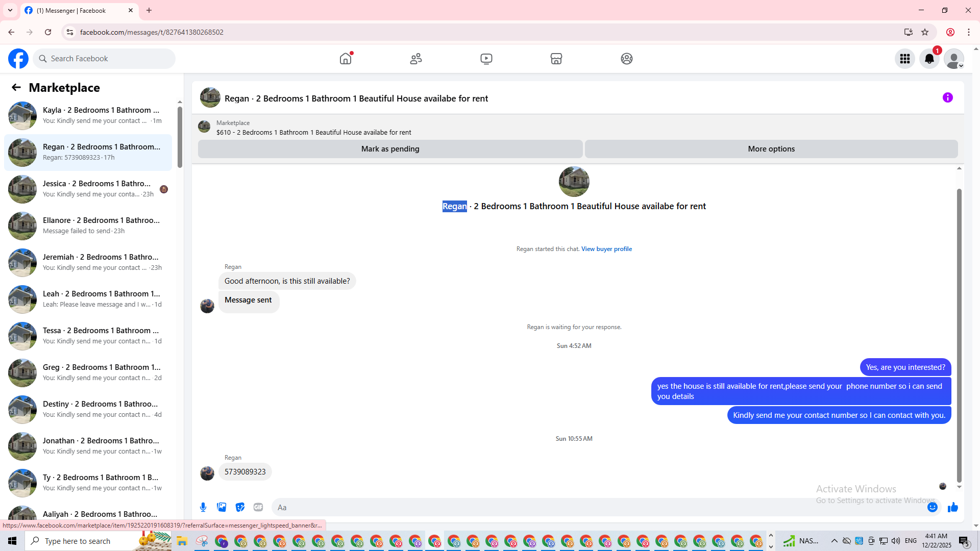The height and width of the screenshot is (551, 980).
Task: Go back from Marketplace chats
Action: (16, 87)
